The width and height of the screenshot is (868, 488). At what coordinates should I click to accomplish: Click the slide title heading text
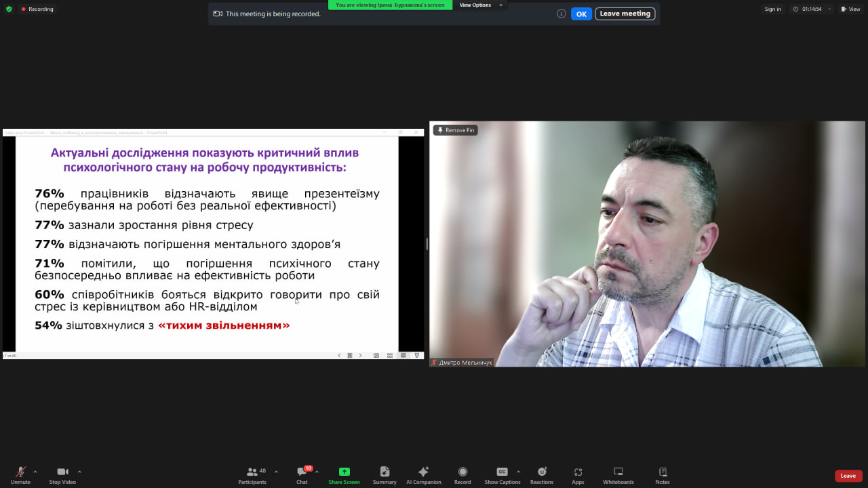pyautogui.click(x=205, y=160)
